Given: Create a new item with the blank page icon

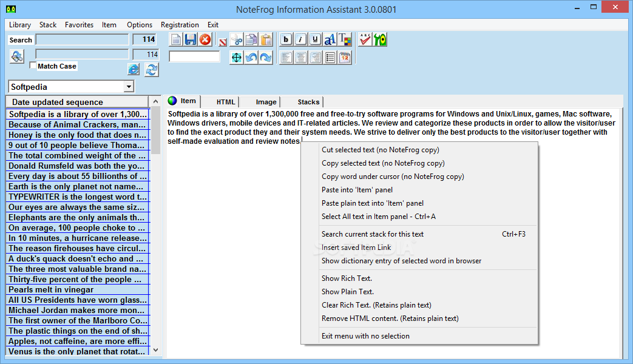Looking at the screenshot, I should tap(175, 39).
